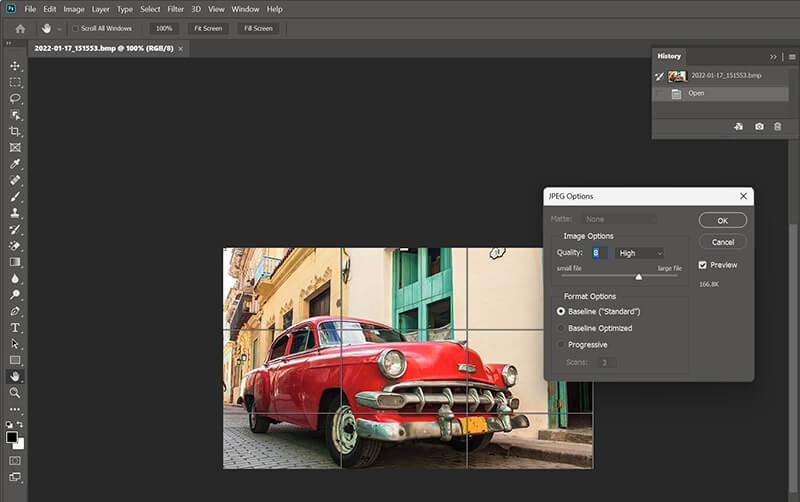Set history brush source for Open state
This screenshot has width=800, height=502.
[x=660, y=94]
